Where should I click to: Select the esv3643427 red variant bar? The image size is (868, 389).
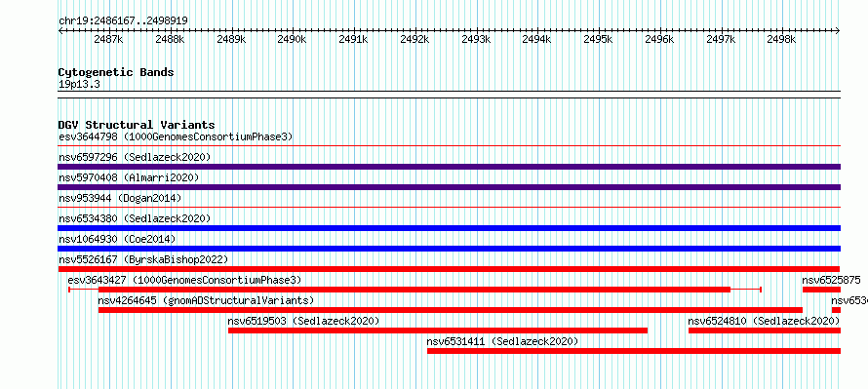pos(414,290)
